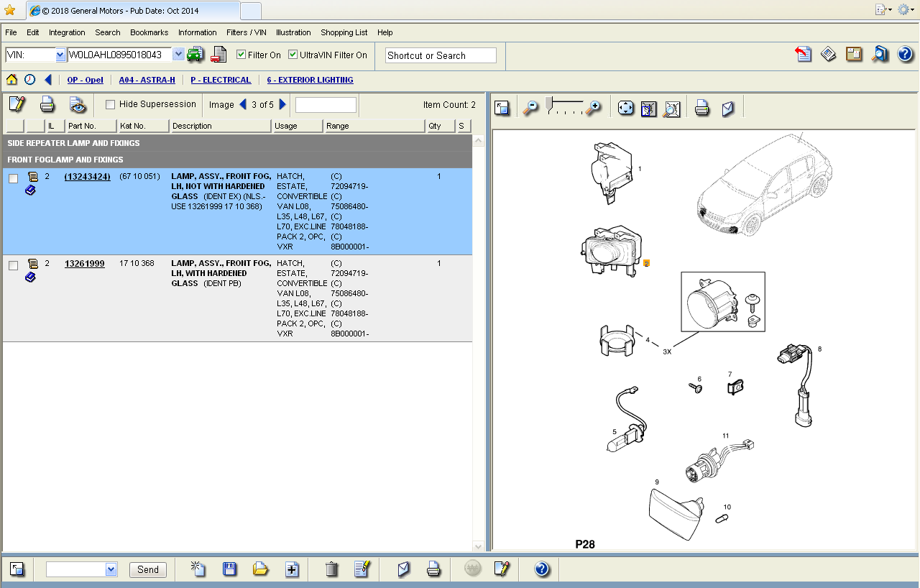Click the trash can delete icon
Viewport: 920px width, 588px height.
[x=331, y=569]
